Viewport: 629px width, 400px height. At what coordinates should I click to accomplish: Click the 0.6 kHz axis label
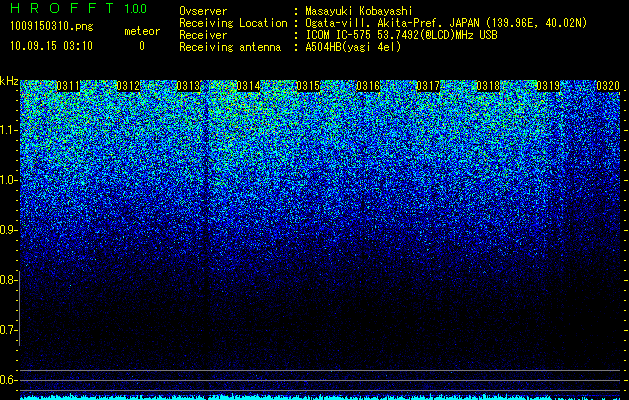coord(8,380)
